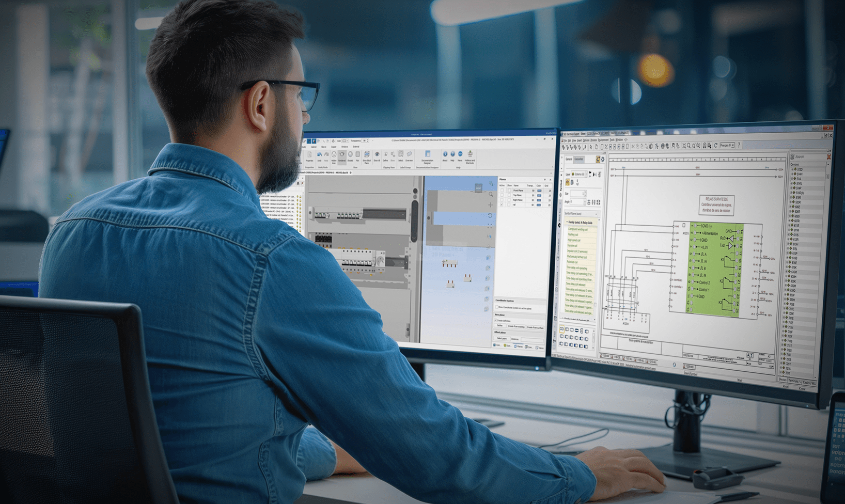Check Show Coordinate System on active plane

(497, 308)
